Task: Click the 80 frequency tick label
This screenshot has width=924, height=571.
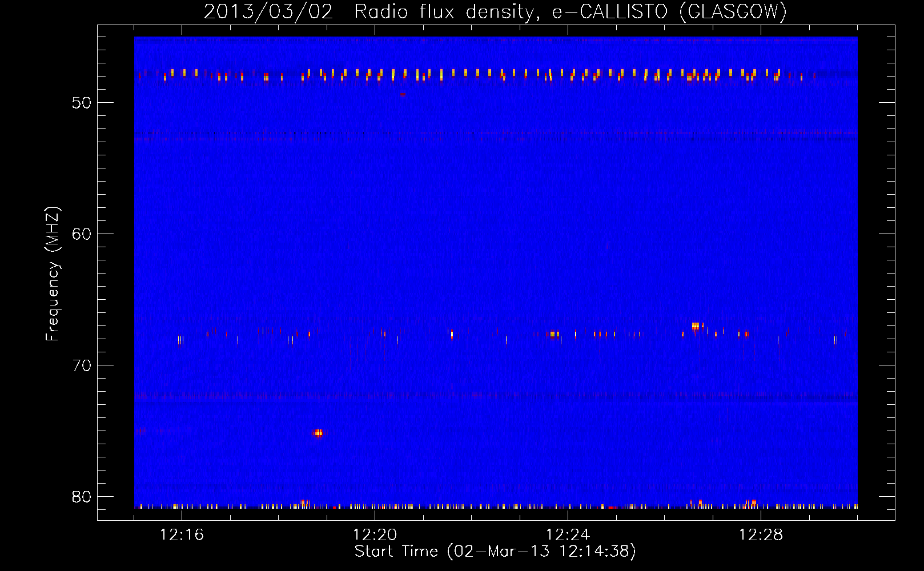Action: (82, 497)
